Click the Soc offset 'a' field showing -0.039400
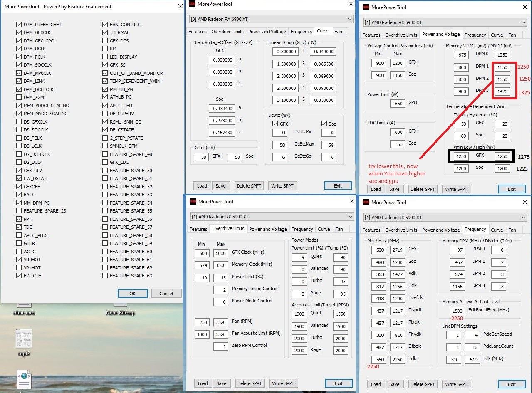This screenshot has width=532, height=393. click(x=222, y=109)
